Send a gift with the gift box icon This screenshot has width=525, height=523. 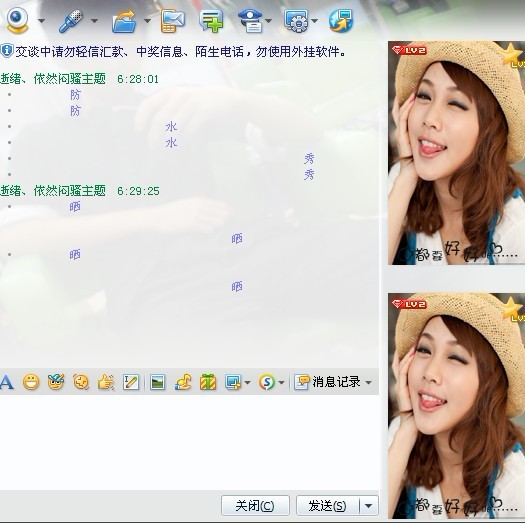(x=208, y=382)
